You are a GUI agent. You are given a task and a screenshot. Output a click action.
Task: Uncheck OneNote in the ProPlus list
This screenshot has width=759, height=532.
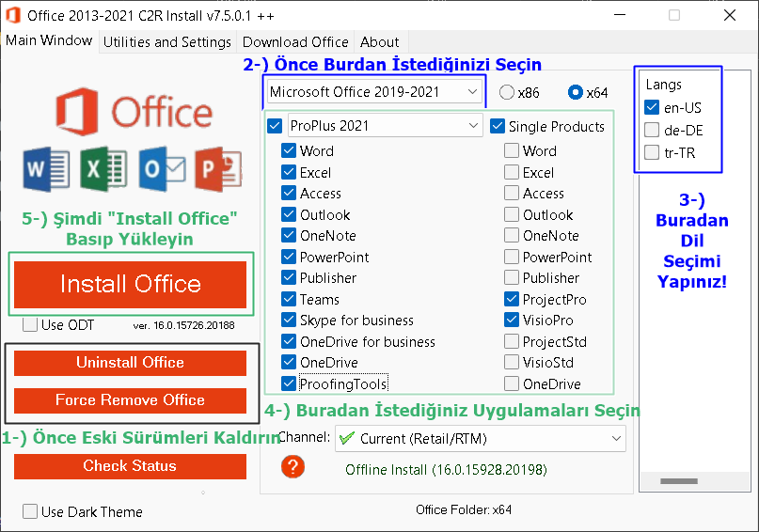(x=289, y=236)
